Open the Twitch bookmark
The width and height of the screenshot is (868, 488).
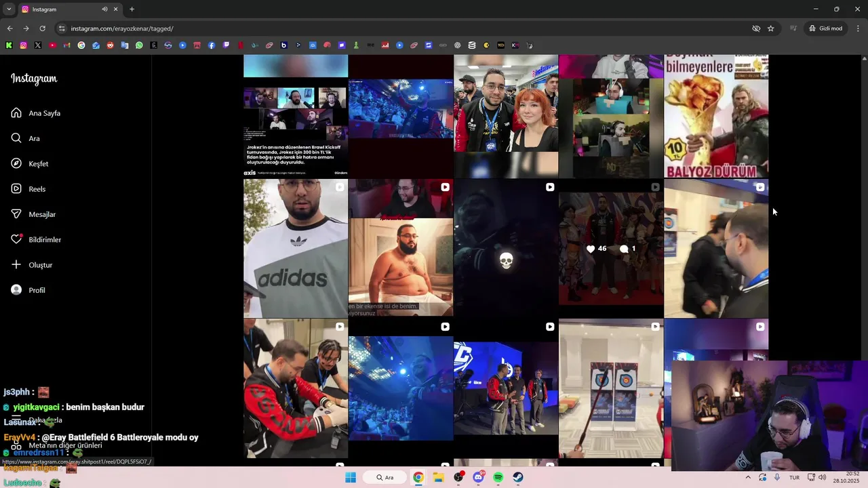tap(226, 45)
